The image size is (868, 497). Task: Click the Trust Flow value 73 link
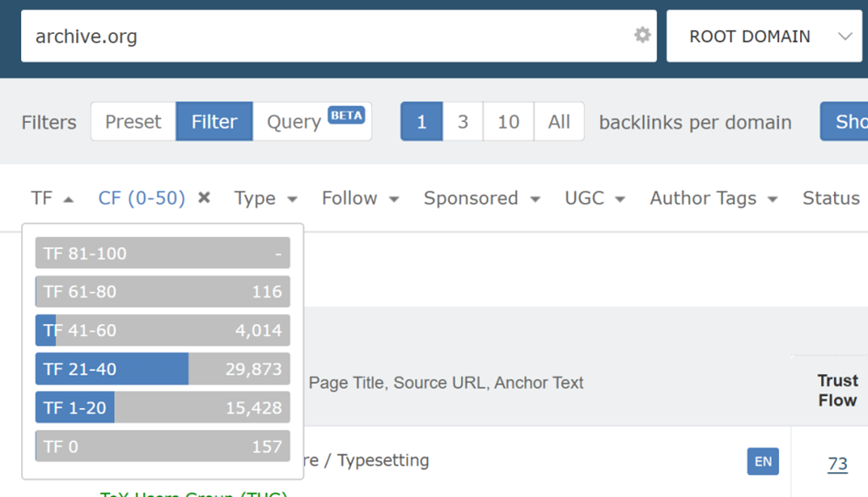point(837,463)
